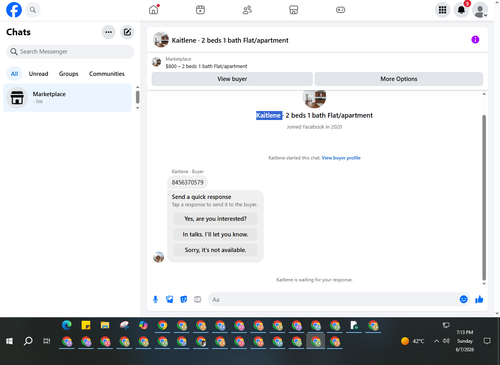Launch Microsoft Edge from the taskbar
The height and width of the screenshot is (365, 500).
coord(67,325)
